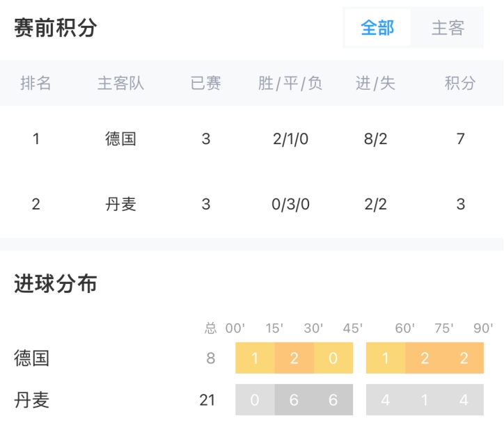
Task: Click the 积分 column header
Action: click(x=459, y=84)
